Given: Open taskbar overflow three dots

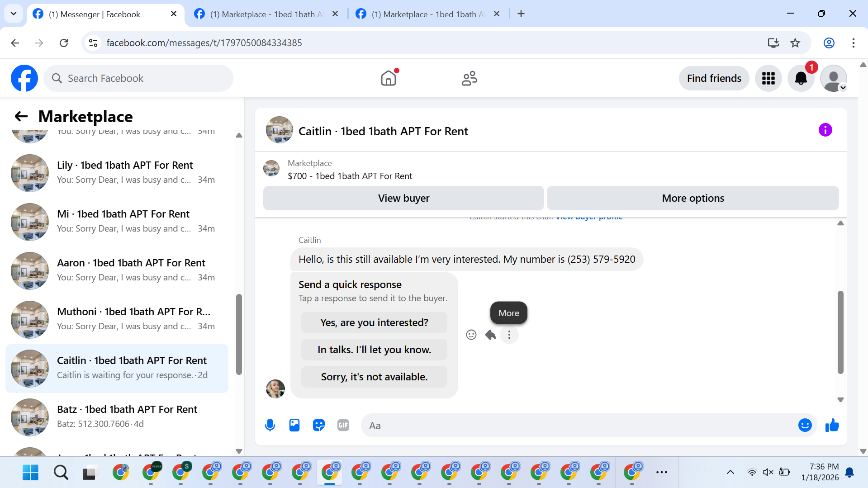Looking at the screenshot, I should (661, 473).
